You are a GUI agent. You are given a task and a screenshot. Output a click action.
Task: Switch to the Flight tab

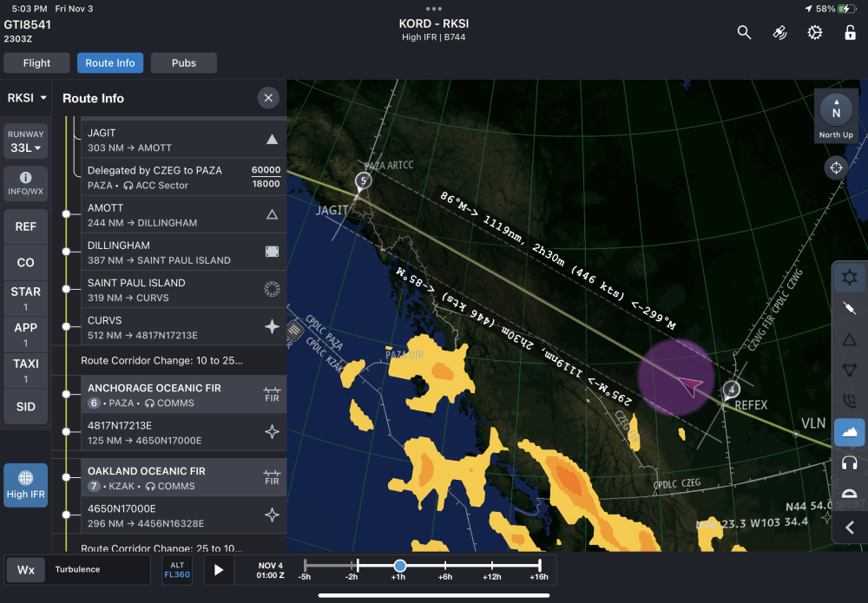click(37, 63)
